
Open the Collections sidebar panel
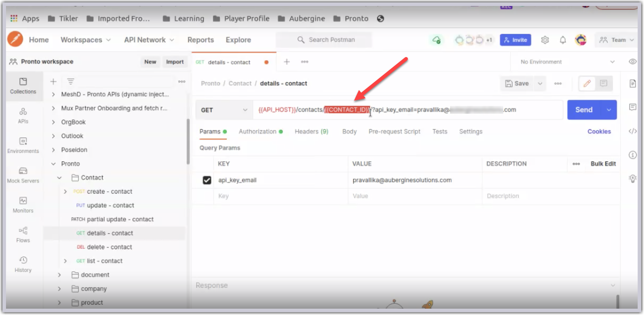(23, 86)
